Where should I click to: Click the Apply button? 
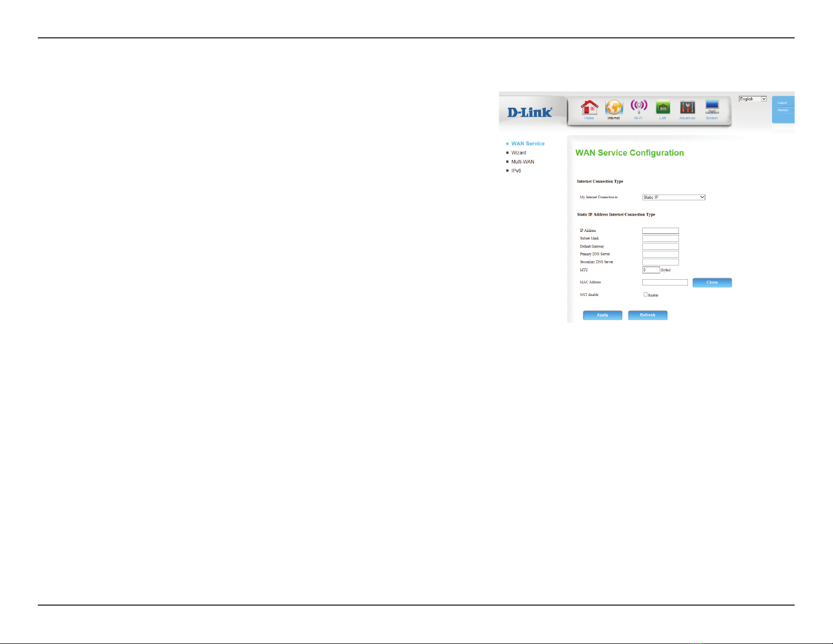[x=602, y=315]
